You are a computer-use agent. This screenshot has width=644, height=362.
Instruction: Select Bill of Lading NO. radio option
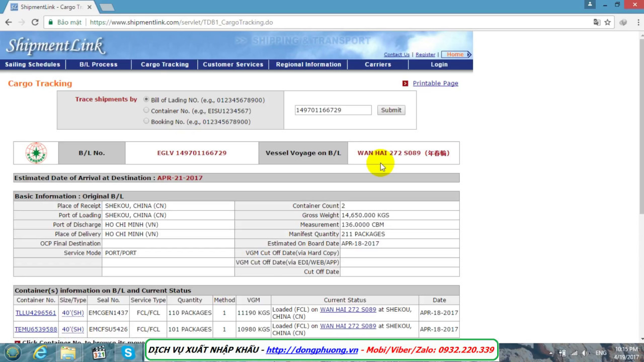[x=146, y=100]
